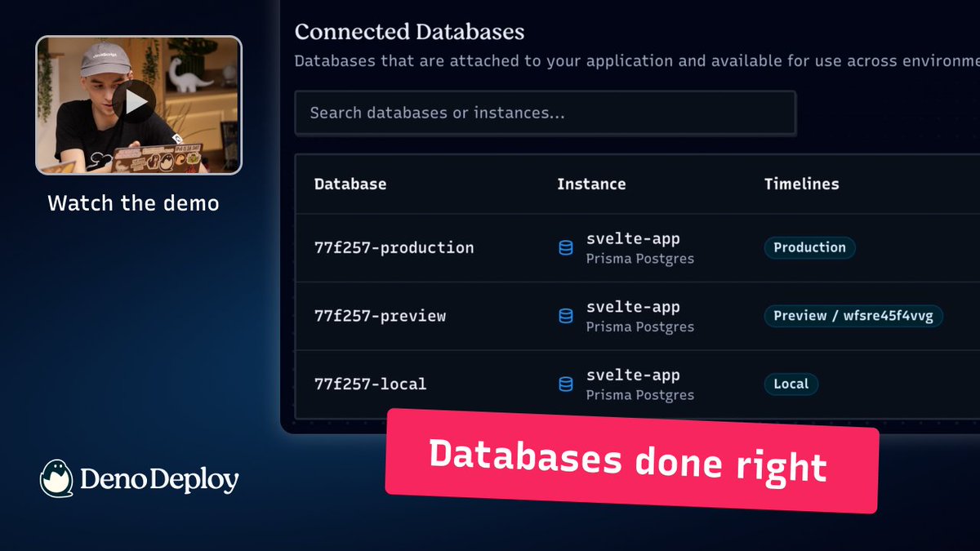Click the Deno Deploy dinosaur logo icon
The height and width of the screenshot is (551, 980).
56,478
